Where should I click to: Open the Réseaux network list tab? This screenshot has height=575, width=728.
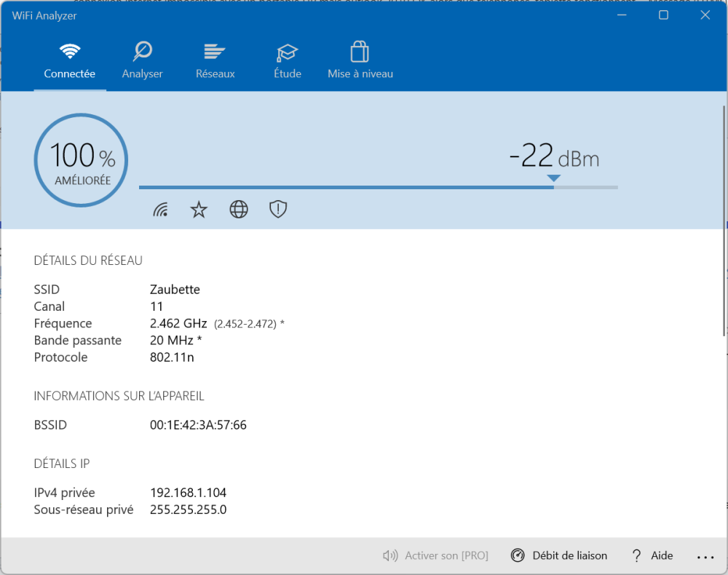[215, 62]
